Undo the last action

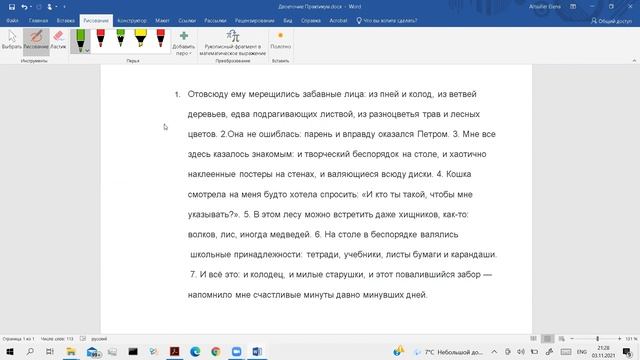pos(24,7)
